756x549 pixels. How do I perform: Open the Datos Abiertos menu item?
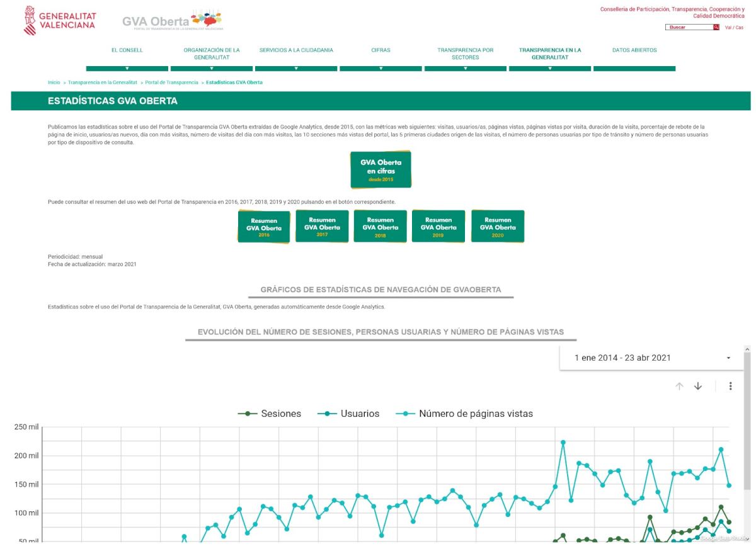click(x=634, y=50)
